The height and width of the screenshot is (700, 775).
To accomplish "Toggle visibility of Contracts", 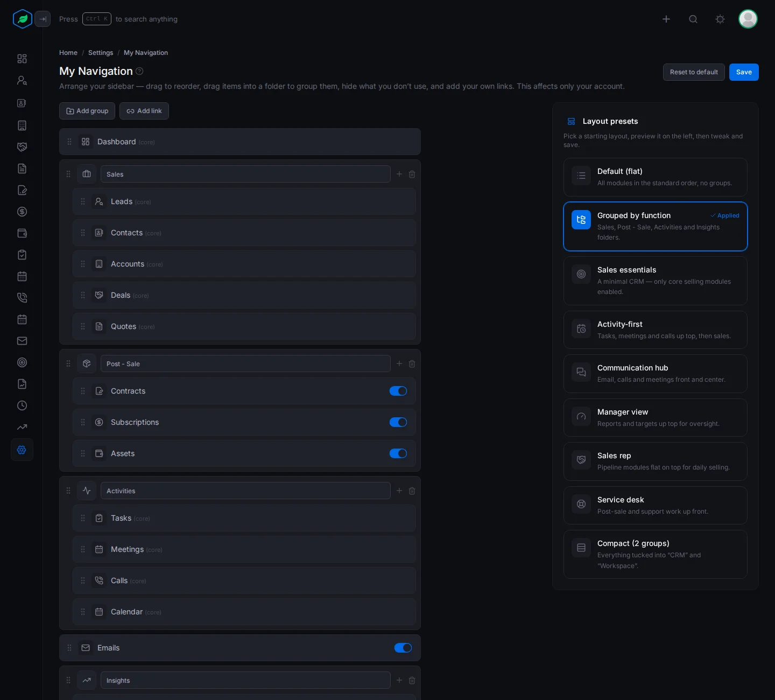I will 398,391.
